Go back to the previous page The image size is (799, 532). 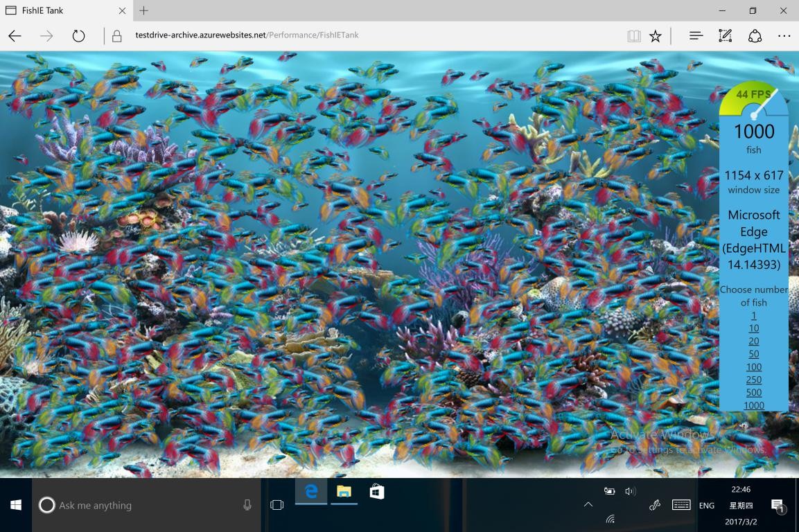pyautogui.click(x=15, y=35)
